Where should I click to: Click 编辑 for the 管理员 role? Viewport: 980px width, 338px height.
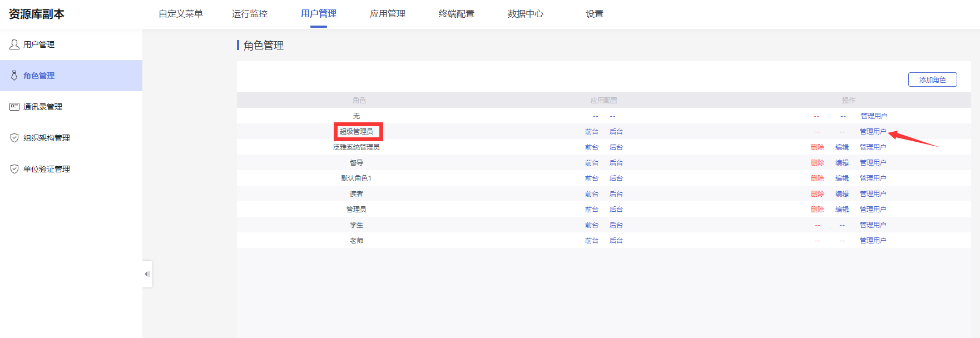[842, 210]
